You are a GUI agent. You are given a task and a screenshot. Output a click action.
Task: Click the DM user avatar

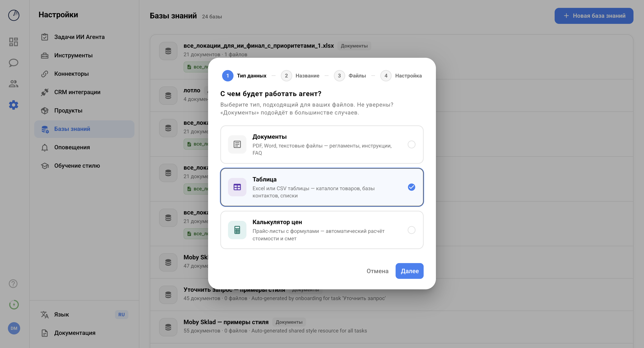(14, 328)
